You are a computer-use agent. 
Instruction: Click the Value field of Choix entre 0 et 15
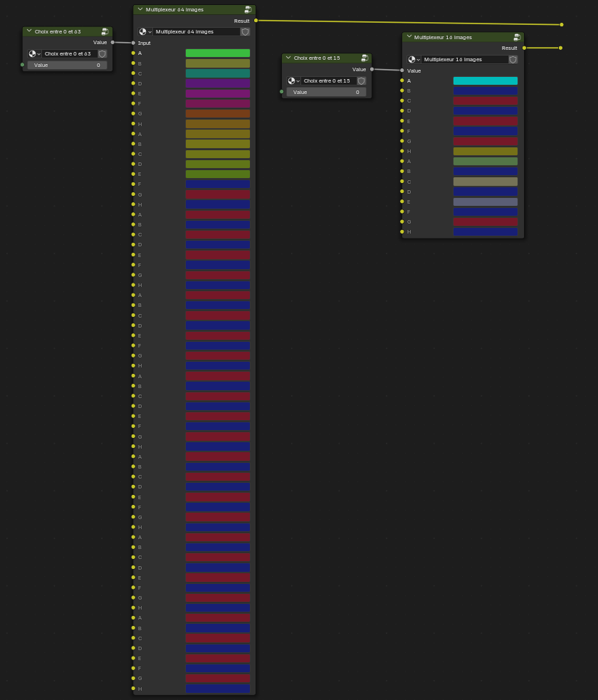point(326,92)
